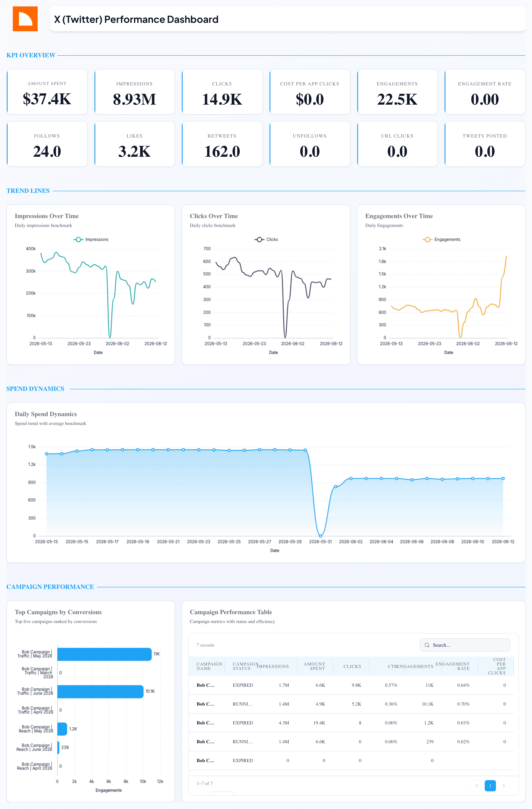Image resolution: width=532 pixels, height=809 pixels.
Task: Click Bob Campaign Reach April 2026 label
Action: click(35, 766)
